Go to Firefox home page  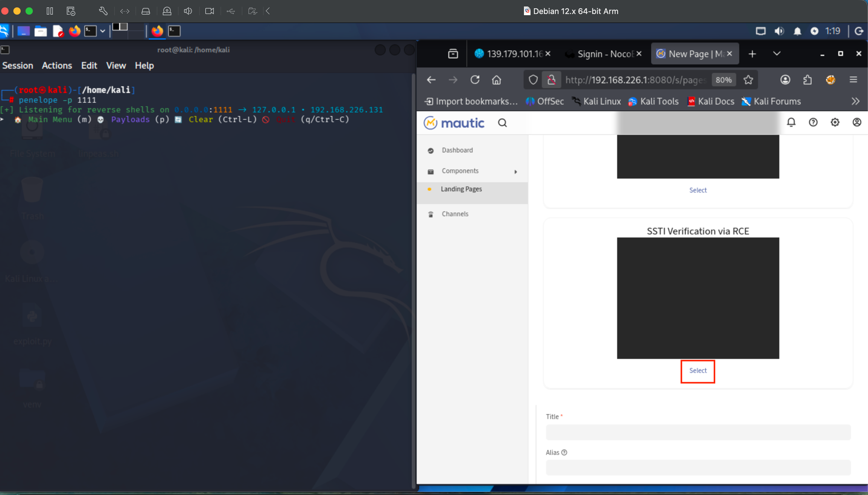click(x=496, y=80)
